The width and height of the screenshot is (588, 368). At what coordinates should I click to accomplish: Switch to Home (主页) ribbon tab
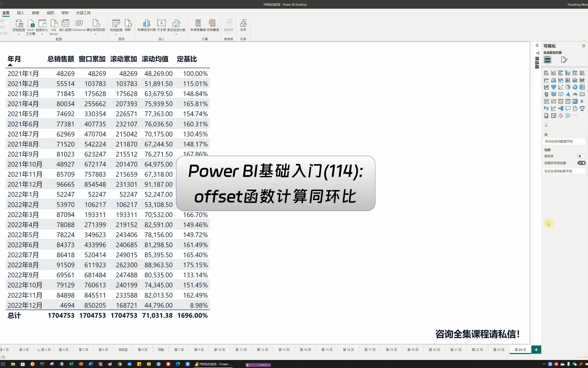tap(6, 13)
